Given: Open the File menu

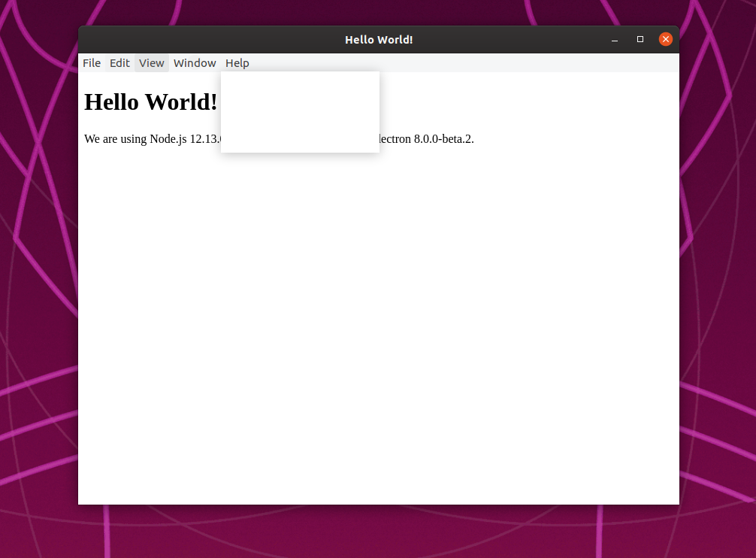Looking at the screenshot, I should [91, 63].
